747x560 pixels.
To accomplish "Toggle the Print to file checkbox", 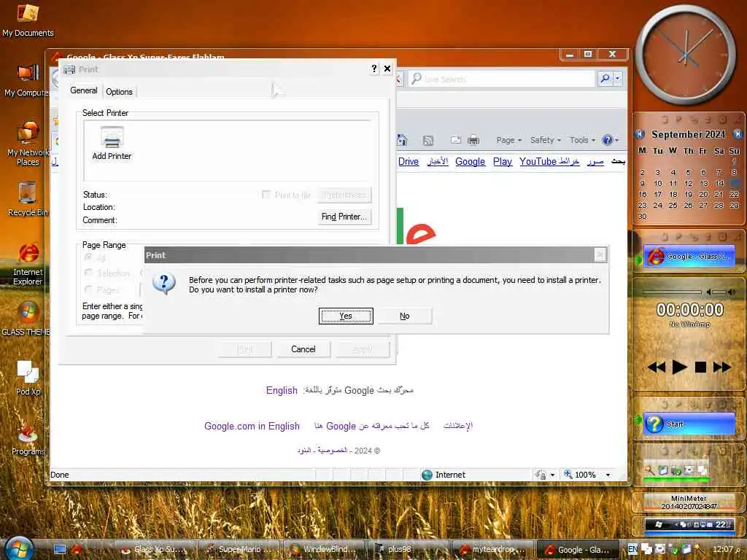I will [x=266, y=194].
